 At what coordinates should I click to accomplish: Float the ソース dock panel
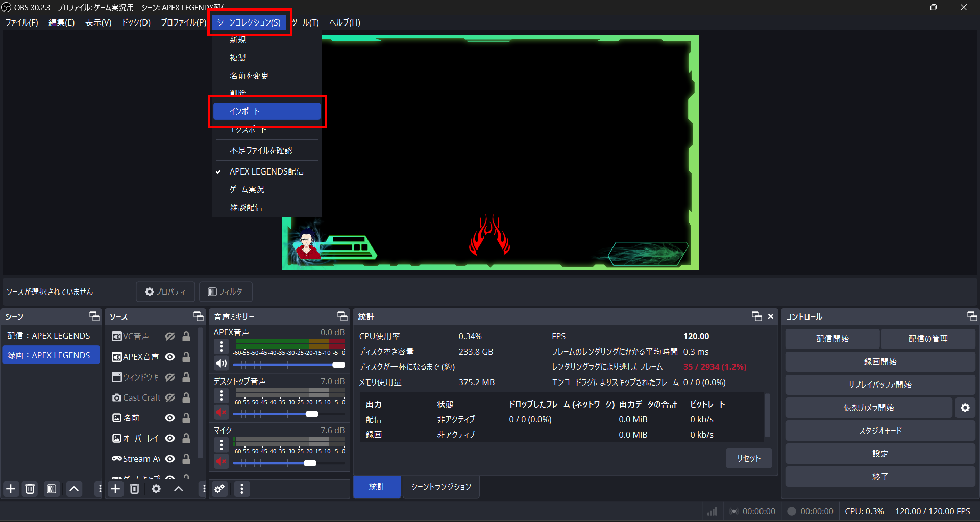[199, 316]
